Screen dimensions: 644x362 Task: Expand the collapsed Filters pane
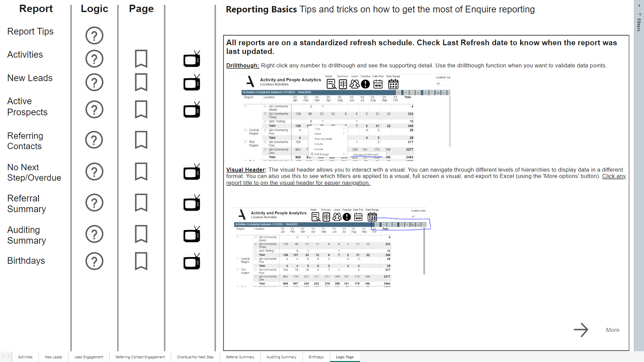639,24
